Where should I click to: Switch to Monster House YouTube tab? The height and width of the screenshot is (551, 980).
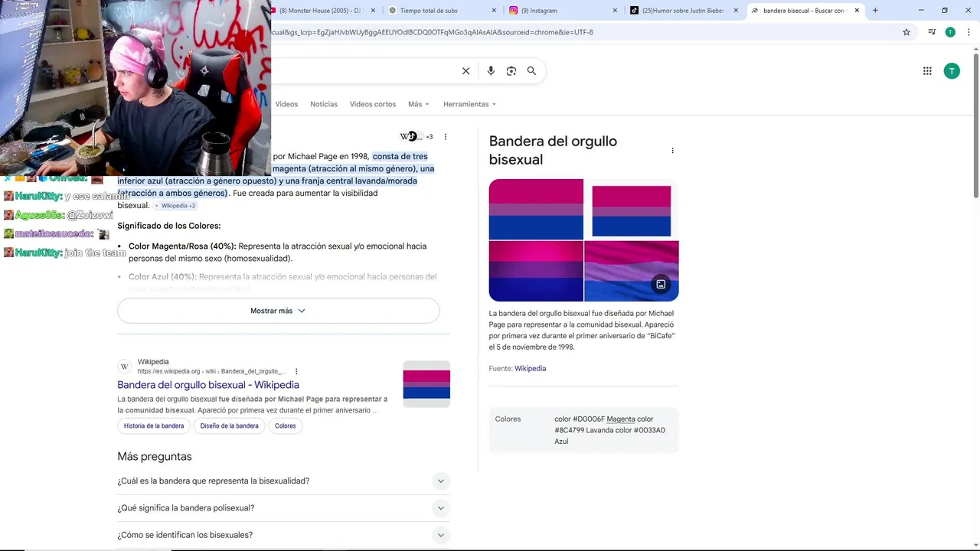pos(320,11)
